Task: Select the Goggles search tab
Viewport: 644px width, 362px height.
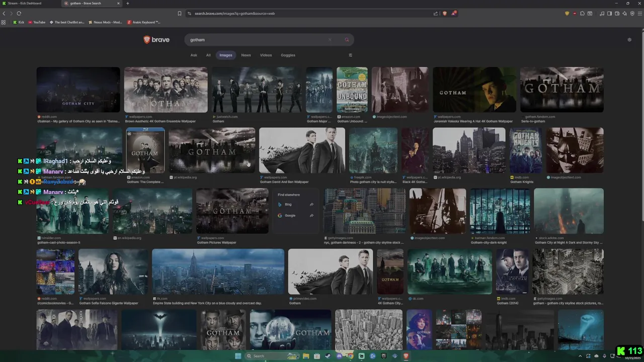Action: [x=288, y=55]
